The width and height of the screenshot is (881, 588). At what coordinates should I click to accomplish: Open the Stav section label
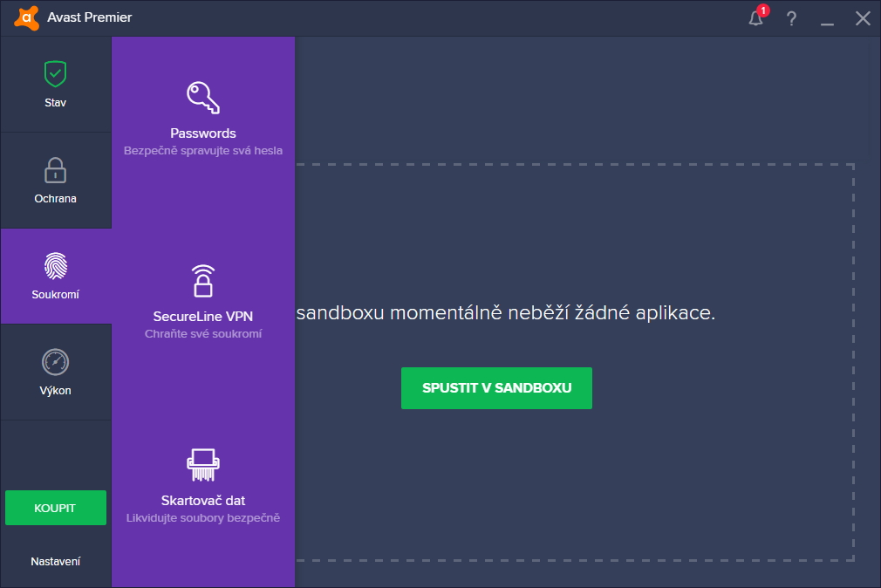(55, 103)
